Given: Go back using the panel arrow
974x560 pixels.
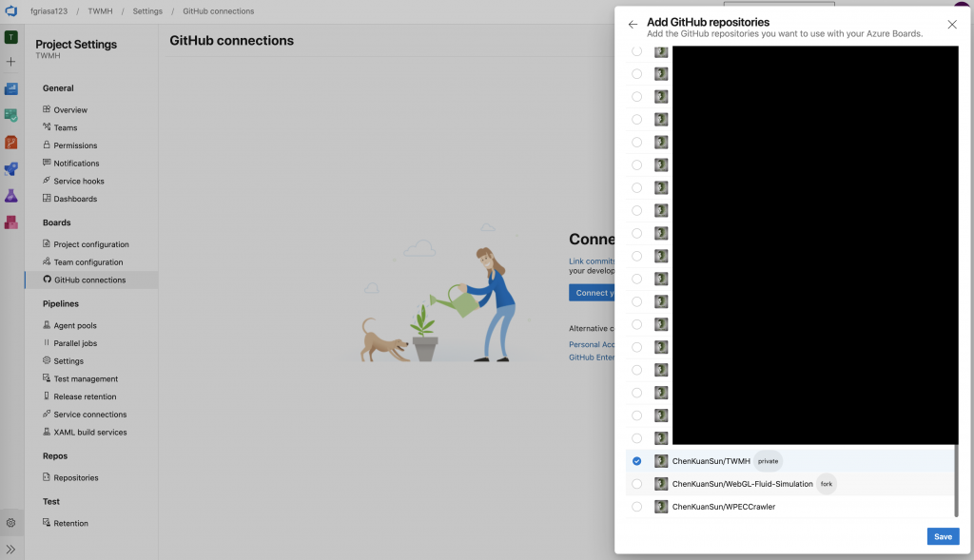Looking at the screenshot, I should tap(633, 24).
